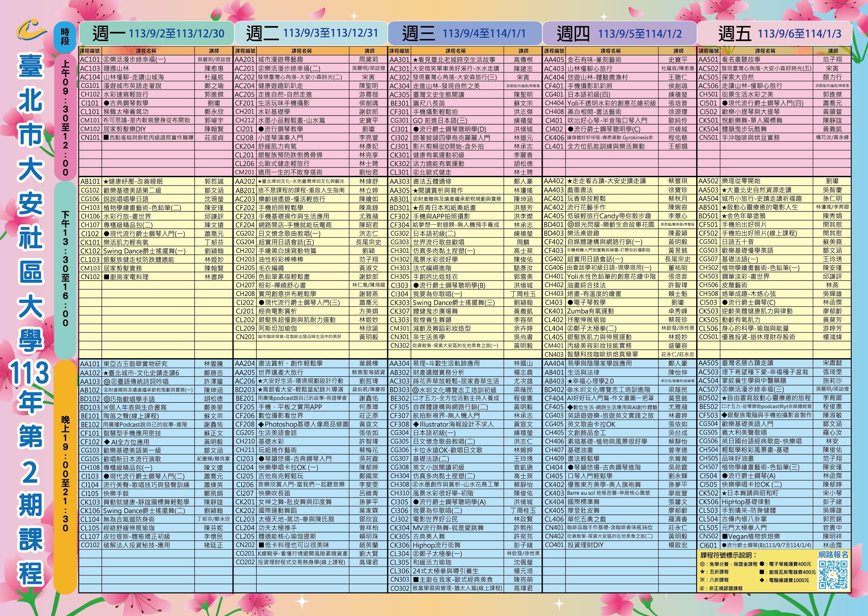Click course 手沖咖啡與烘豆實務

[751, 138]
